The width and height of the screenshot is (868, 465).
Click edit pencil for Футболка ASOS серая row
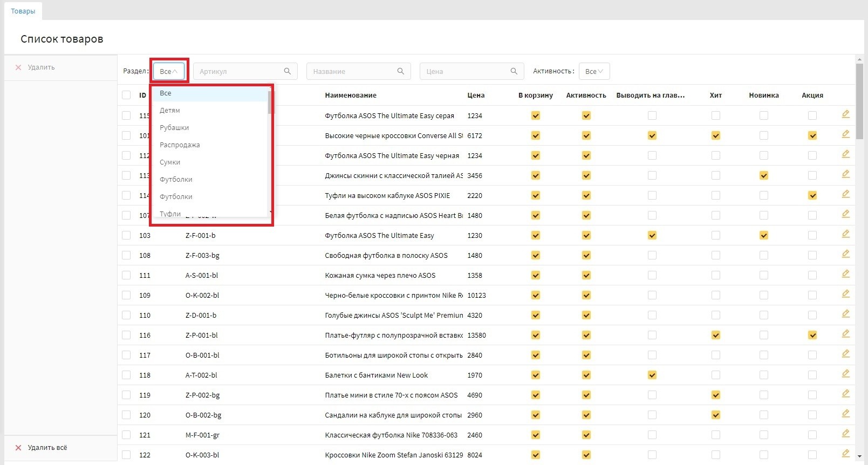click(x=845, y=114)
